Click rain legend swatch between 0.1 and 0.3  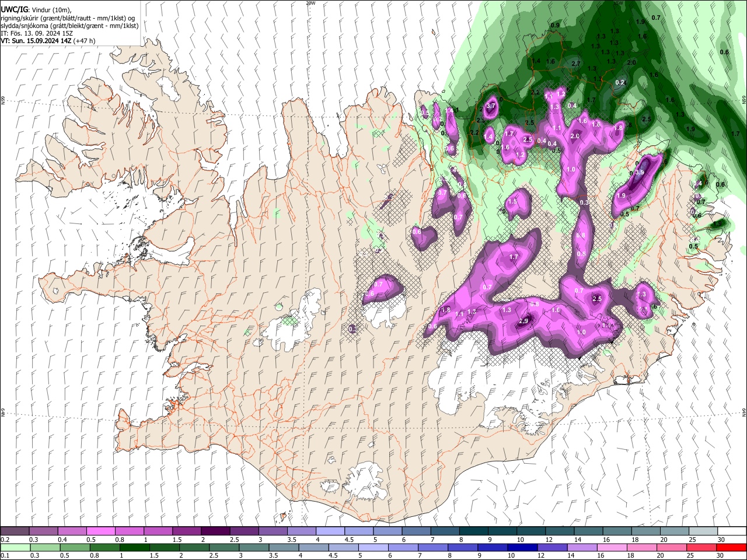coord(16,547)
